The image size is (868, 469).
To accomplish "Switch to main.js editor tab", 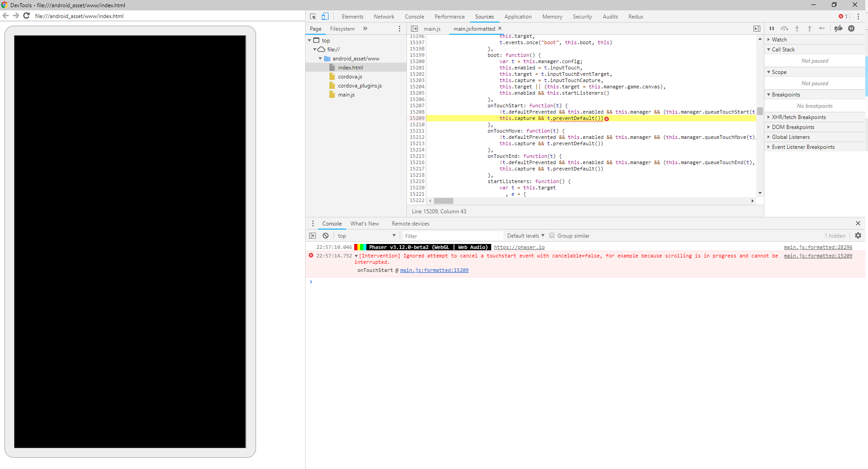I will tap(432, 29).
